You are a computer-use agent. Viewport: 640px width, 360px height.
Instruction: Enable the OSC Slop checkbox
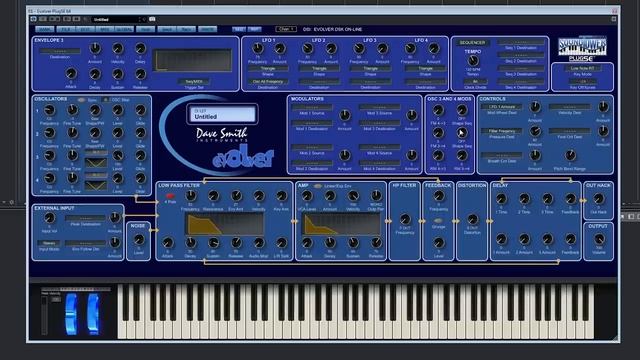(106, 100)
